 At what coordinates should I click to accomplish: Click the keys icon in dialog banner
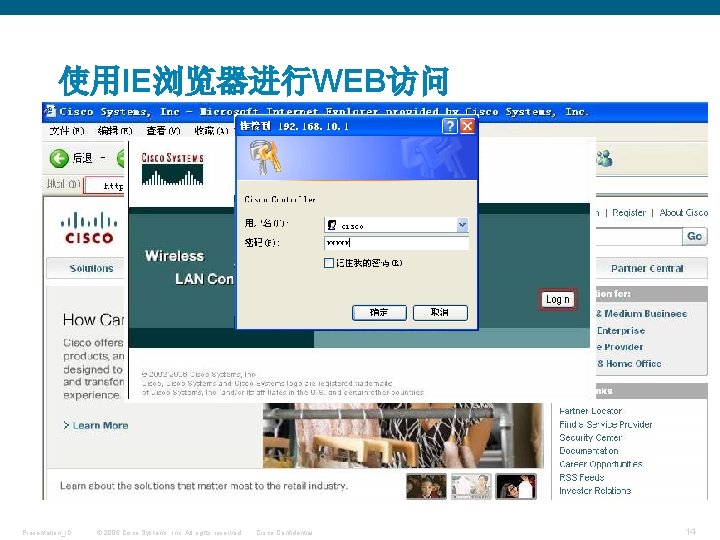(x=265, y=158)
